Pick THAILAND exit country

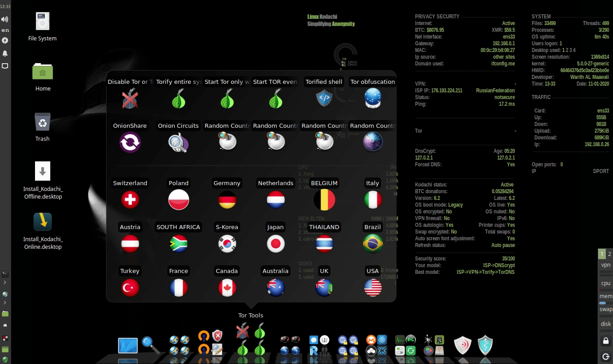click(324, 243)
